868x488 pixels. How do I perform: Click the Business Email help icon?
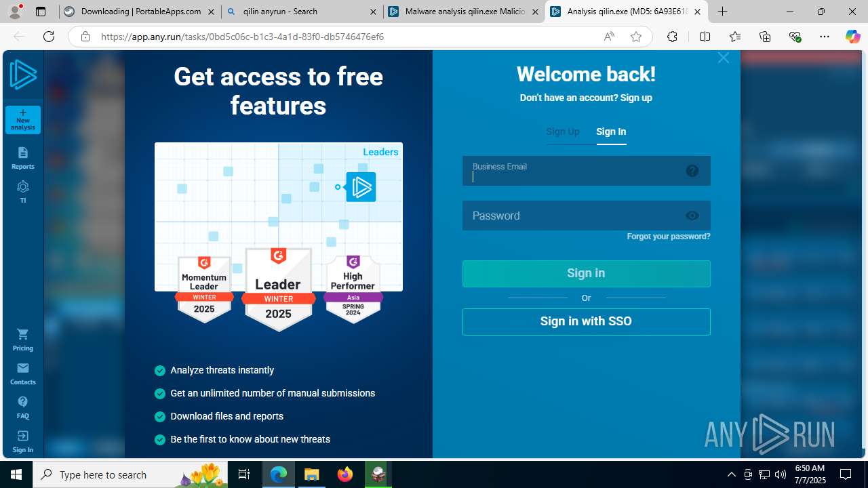tap(692, 171)
